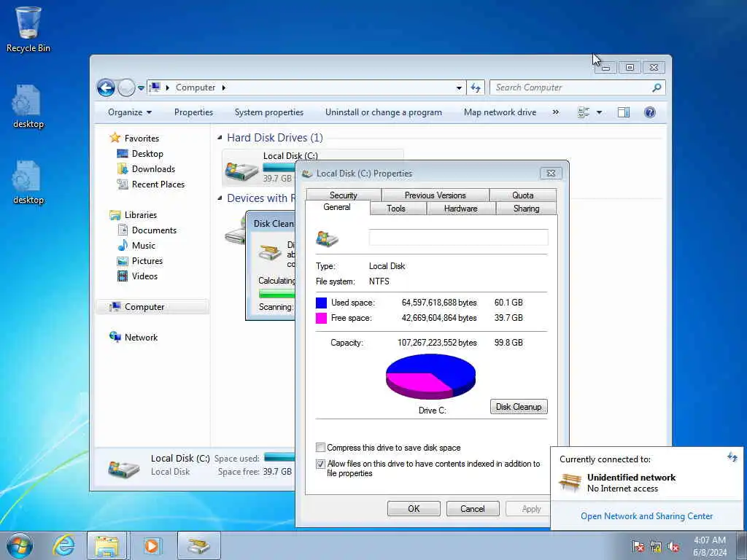Click the refresh icon beside address bar
The width and height of the screenshot is (747, 560).
click(476, 87)
